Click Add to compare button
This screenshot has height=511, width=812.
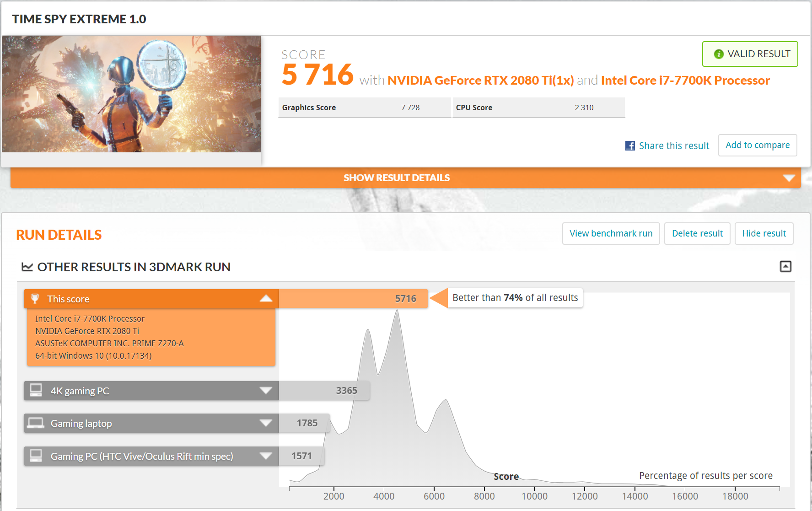tap(758, 145)
